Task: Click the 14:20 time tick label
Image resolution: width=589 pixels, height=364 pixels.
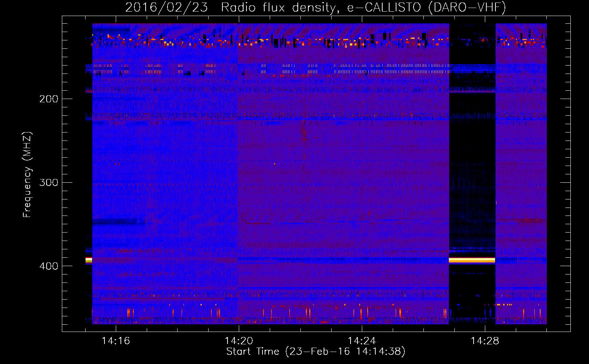Action: pos(239,341)
